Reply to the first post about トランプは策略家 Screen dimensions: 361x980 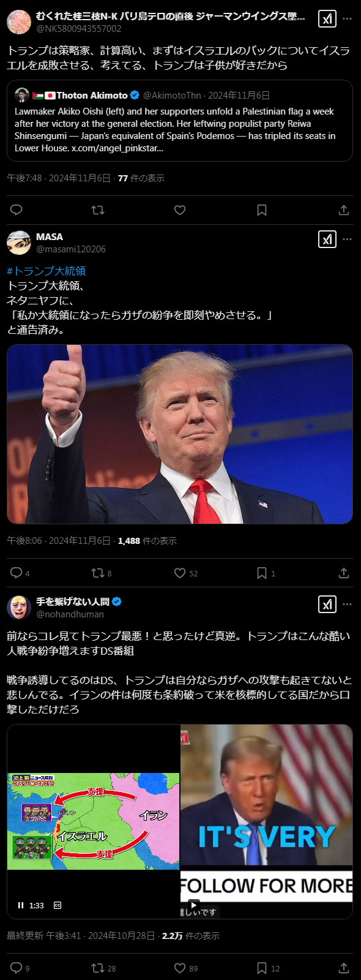click(17, 210)
